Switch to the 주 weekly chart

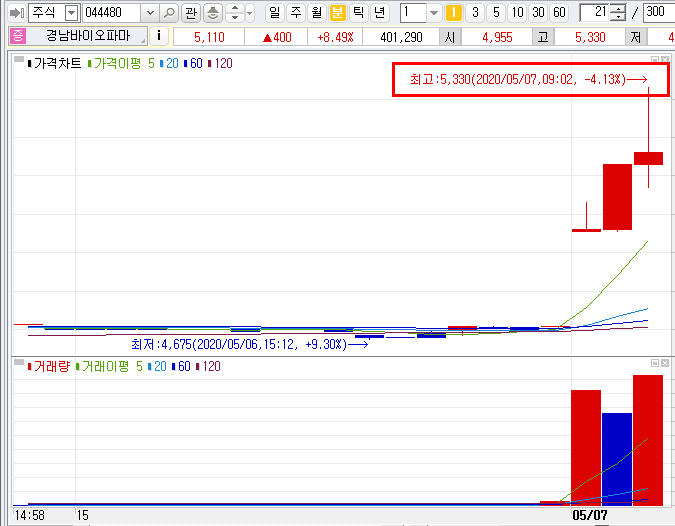pos(295,12)
